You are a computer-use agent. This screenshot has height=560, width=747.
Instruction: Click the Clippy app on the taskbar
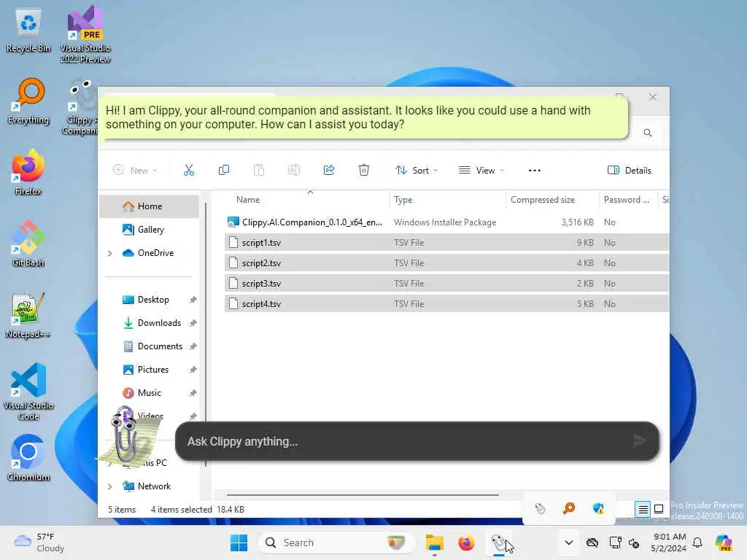click(499, 542)
